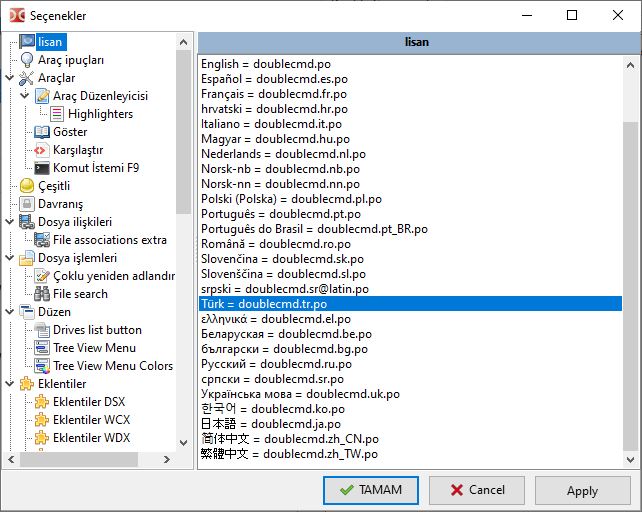Click tree panel scroll down arrow
This screenshot has width=642, height=512.
183,443
